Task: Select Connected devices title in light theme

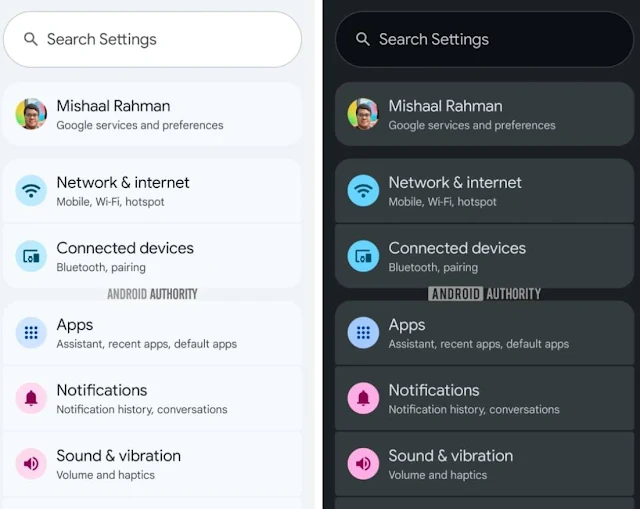Action: tap(125, 248)
